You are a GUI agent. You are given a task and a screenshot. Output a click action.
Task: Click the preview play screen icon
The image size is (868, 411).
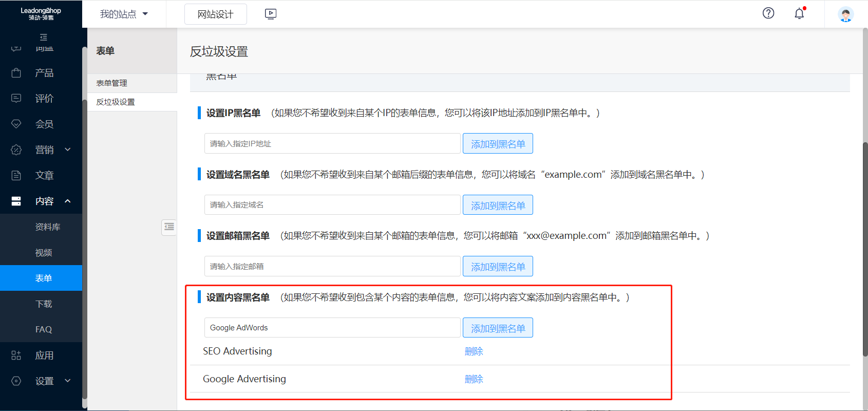coord(271,14)
